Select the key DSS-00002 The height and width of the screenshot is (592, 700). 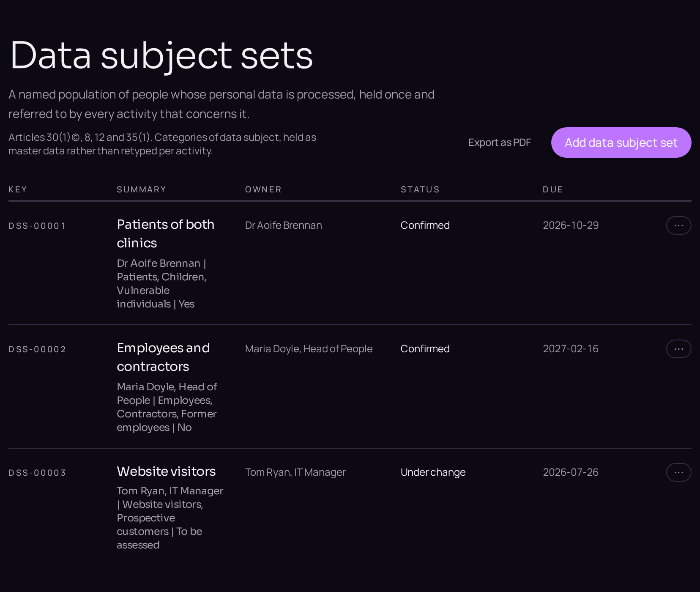(x=37, y=349)
